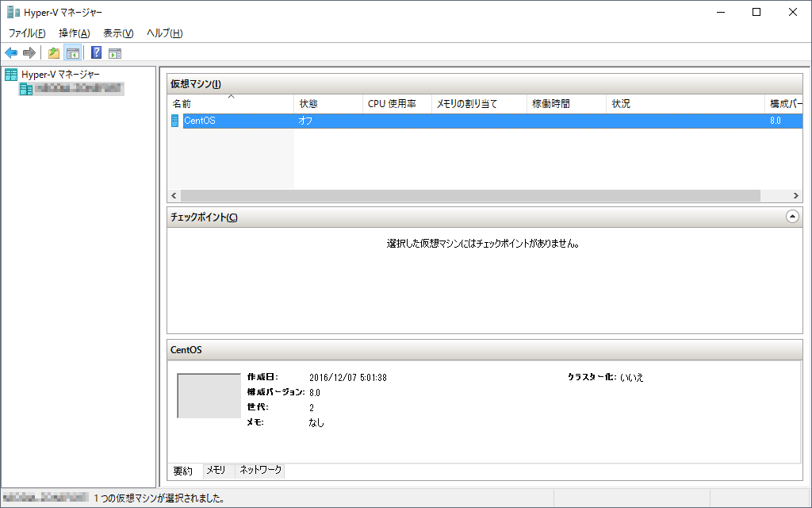Collapse the チェックポイント panel with chevron
The image size is (812, 508).
coord(792,216)
